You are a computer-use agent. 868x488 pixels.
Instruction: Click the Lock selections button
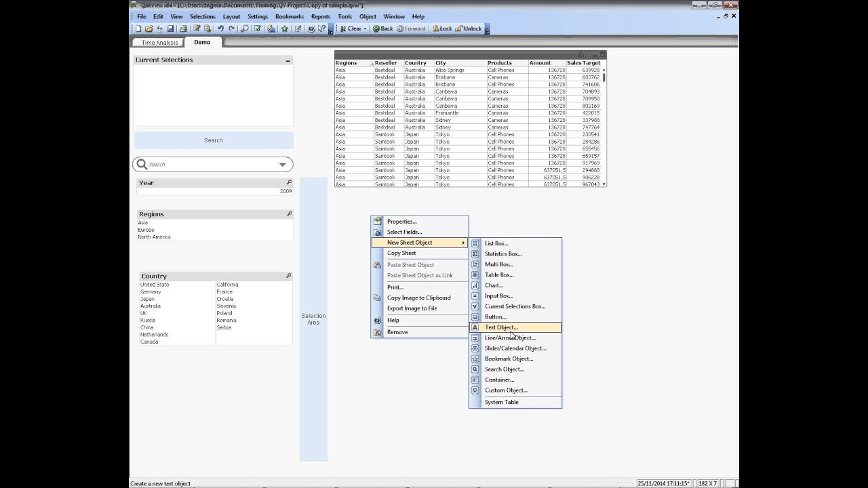click(441, 28)
